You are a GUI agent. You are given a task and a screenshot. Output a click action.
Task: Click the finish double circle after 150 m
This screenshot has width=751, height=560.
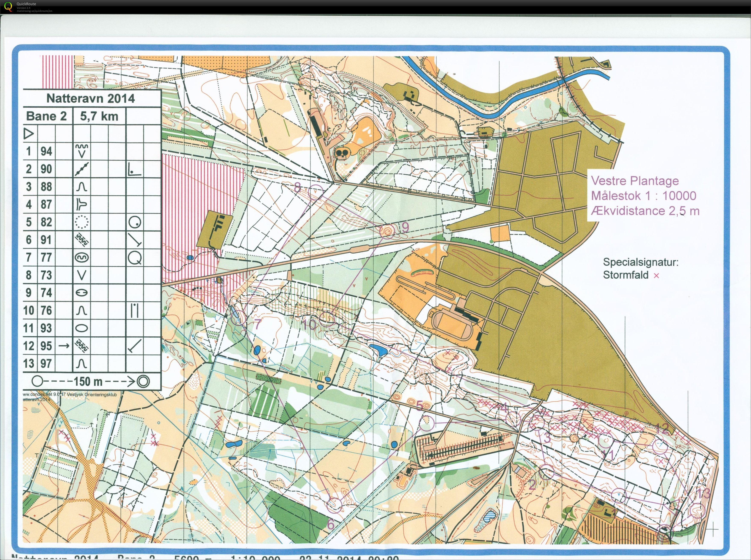143,381
